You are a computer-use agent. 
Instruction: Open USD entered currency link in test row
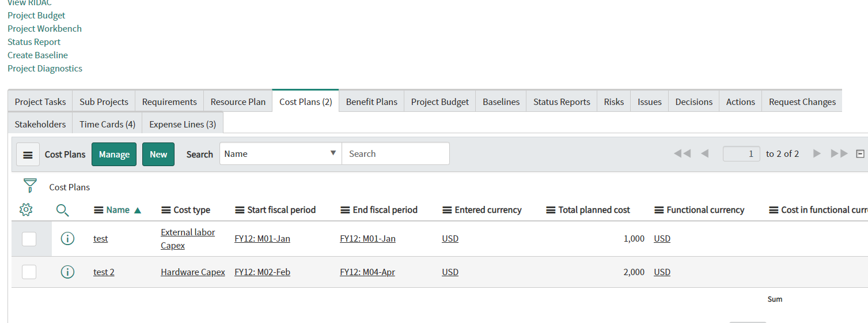[450, 238]
